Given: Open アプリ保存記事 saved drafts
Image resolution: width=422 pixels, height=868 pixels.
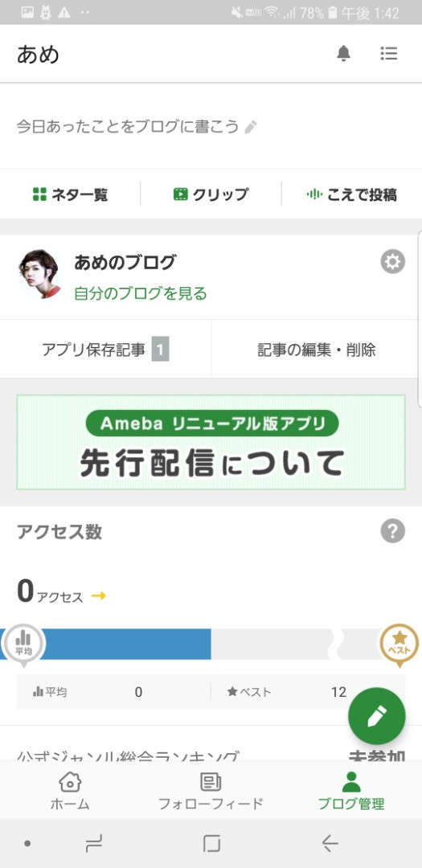Looking at the screenshot, I should (105, 350).
